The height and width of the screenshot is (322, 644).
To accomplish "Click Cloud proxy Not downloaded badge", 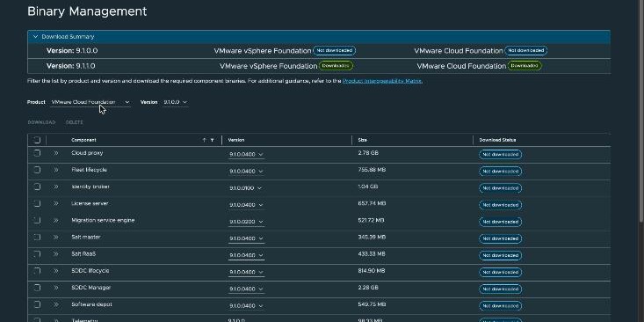I will click(500, 155).
